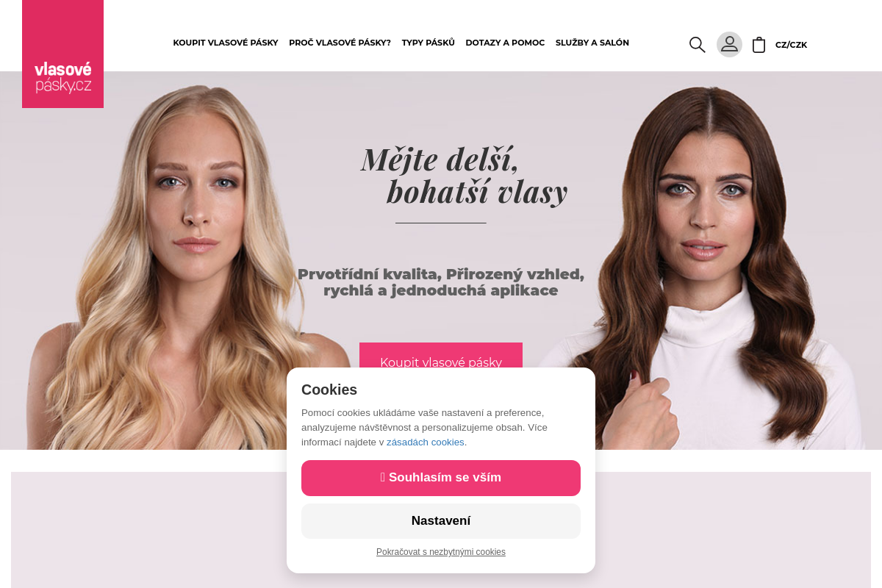882x588 pixels.
Task: Expand the CZ/CZK language currency selector
Action: (791, 45)
